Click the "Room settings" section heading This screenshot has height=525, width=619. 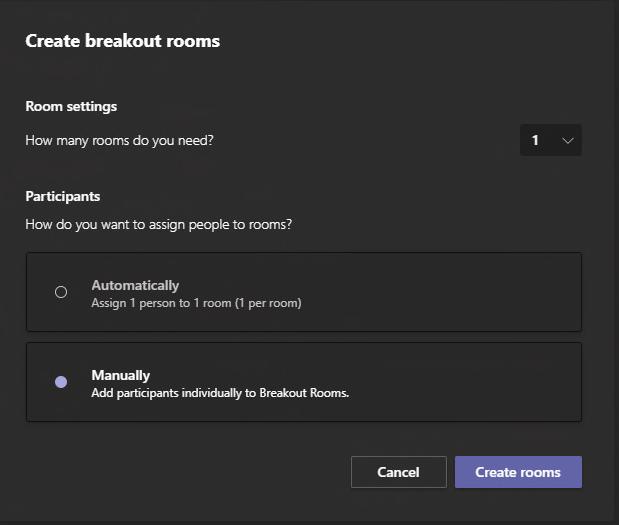click(71, 106)
